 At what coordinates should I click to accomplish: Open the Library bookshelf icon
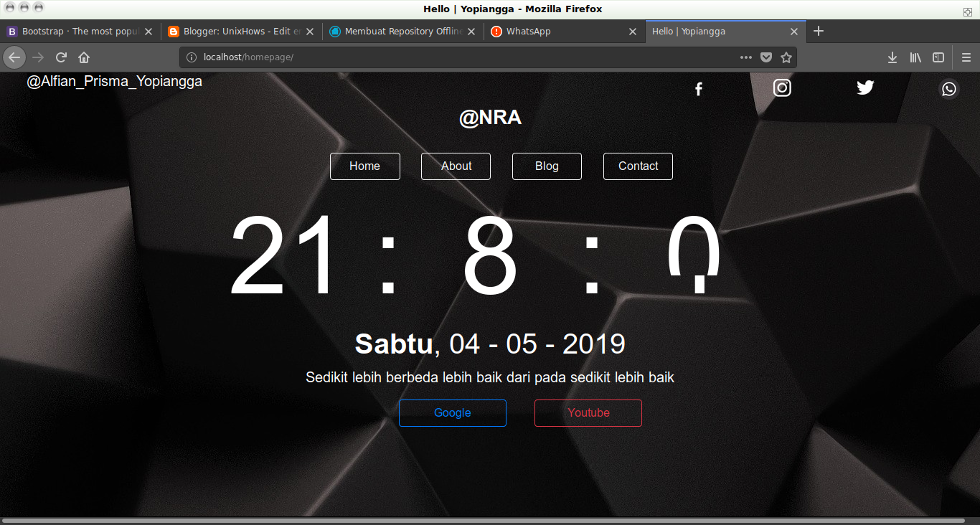(915, 57)
